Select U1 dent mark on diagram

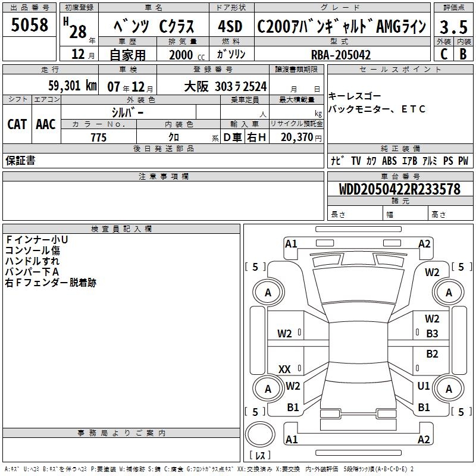424,386
